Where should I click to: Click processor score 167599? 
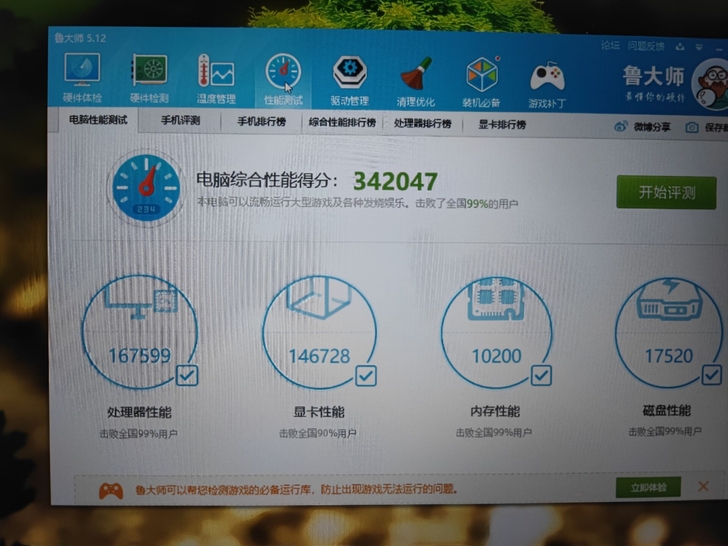[x=140, y=356]
